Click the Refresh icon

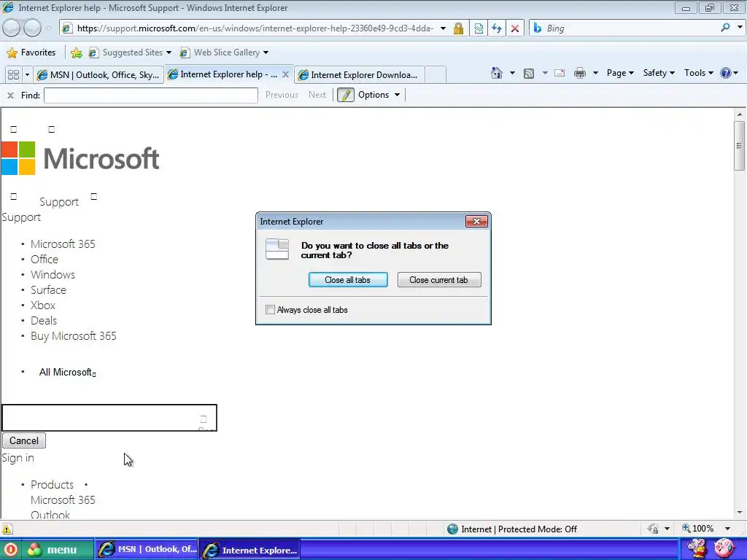(497, 28)
